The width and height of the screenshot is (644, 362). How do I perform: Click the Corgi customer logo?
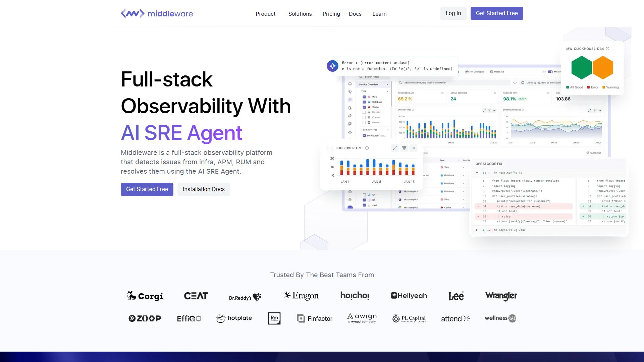coord(145,296)
